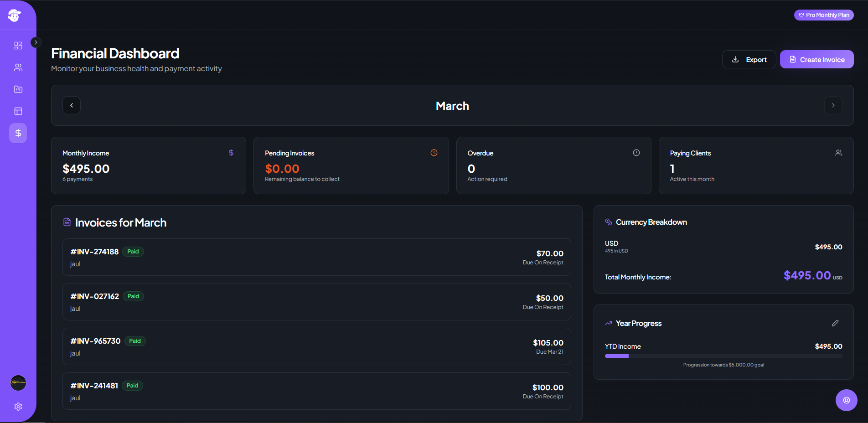Expand the sidebar with the chevron toggle

[36, 42]
